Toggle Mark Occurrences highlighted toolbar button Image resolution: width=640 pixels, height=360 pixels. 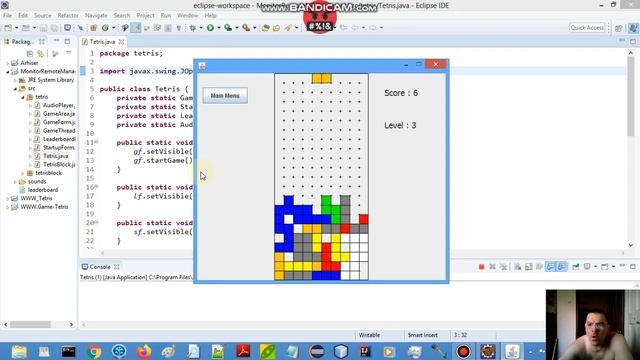[x=136, y=28]
